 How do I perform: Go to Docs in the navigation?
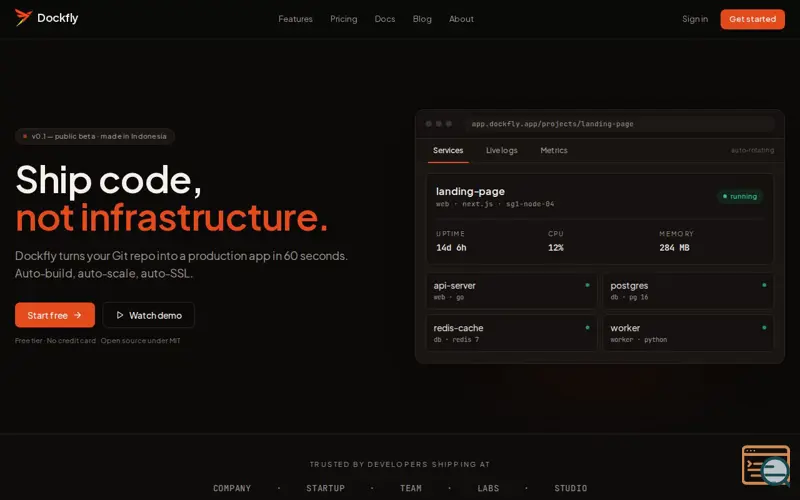[x=385, y=19]
